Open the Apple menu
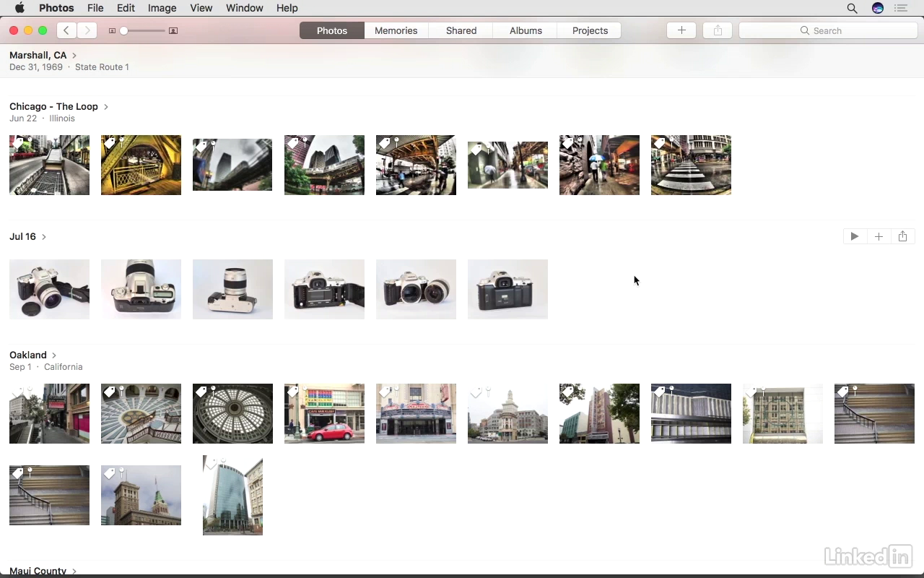The image size is (924, 578). (x=19, y=8)
